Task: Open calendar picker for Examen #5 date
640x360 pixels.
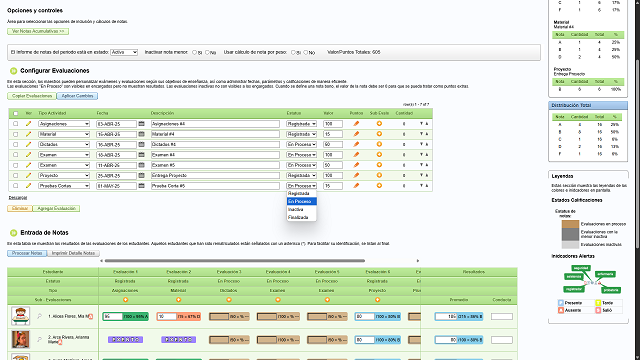Action: (x=142, y=165)
